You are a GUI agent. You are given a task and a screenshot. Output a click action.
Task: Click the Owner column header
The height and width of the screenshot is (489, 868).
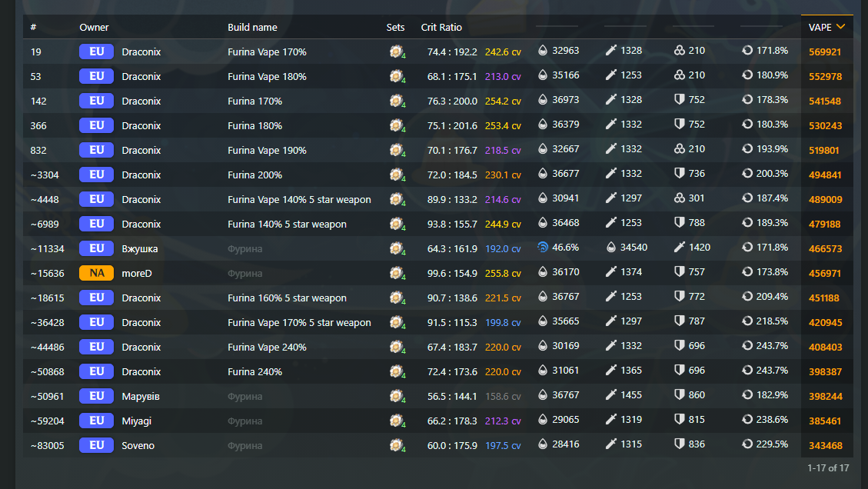point(94,28)
